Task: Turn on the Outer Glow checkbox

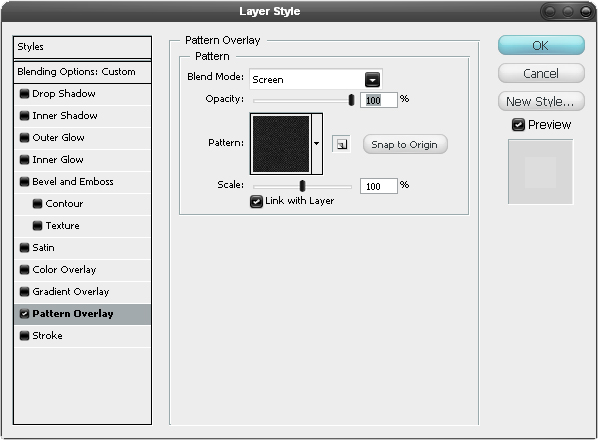Action: pyautogui.click(x=24, y=138)
